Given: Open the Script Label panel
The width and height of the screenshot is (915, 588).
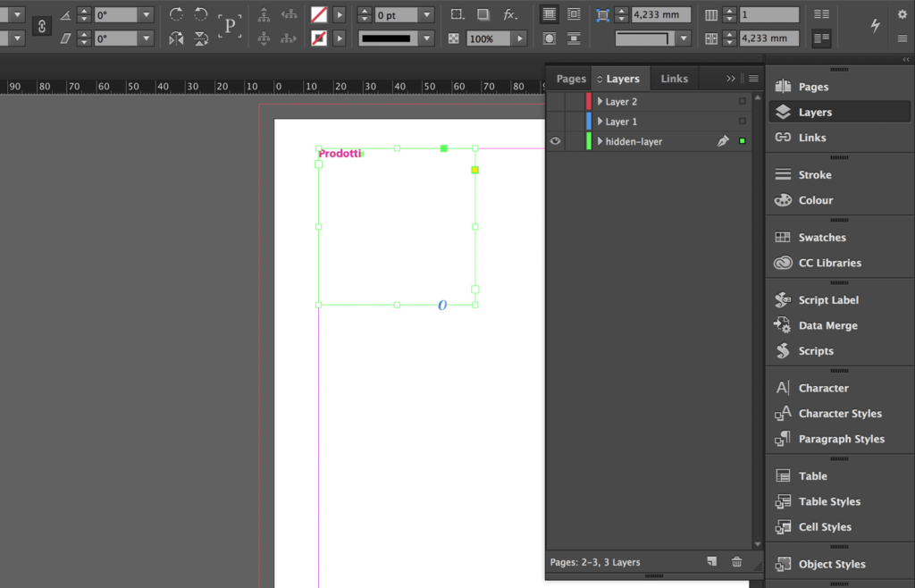Looking at the screenshot, I should 839,300.
